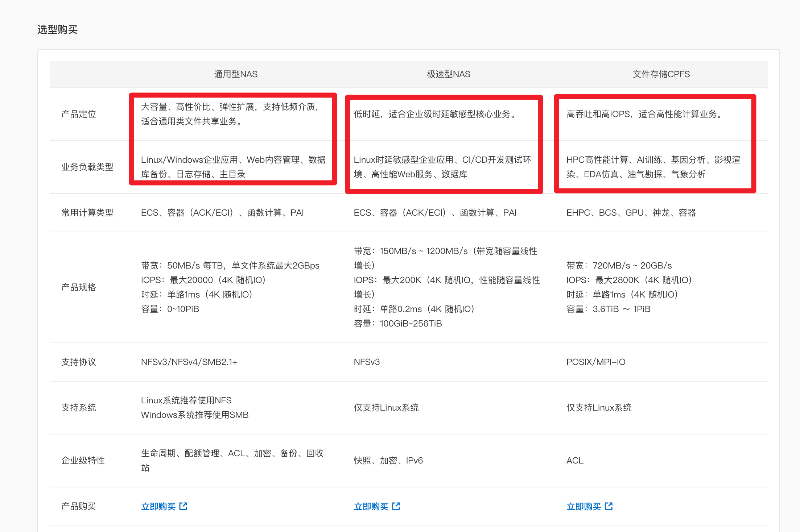Click the 企业级特性 row label

(83, 461)
